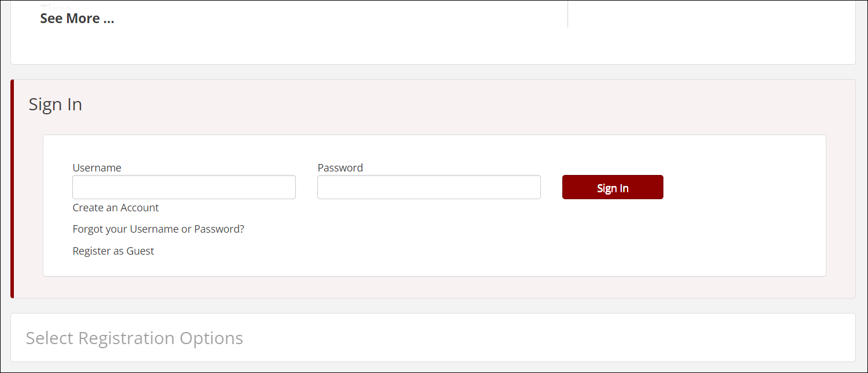Click the Sign In button
Screen dimensions: 868x373
[x=613, y=186]
